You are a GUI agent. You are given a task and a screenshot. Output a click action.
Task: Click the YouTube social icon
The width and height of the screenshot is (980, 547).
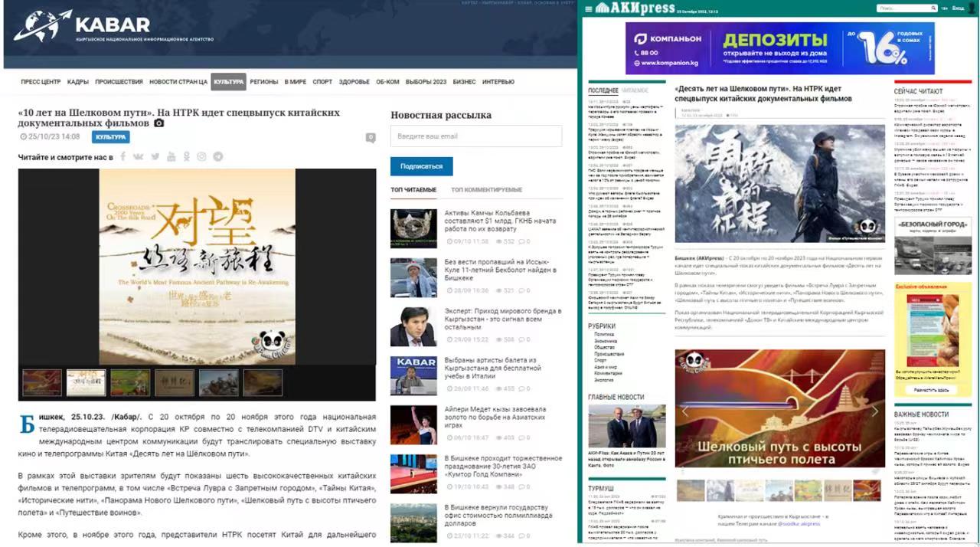[x=171, y=157]
